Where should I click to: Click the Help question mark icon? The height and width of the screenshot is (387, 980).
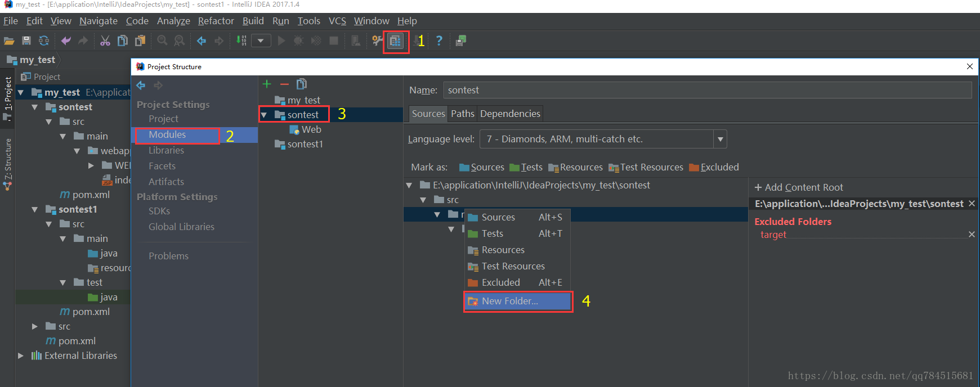pyautogui.click(x=439, y=40)
